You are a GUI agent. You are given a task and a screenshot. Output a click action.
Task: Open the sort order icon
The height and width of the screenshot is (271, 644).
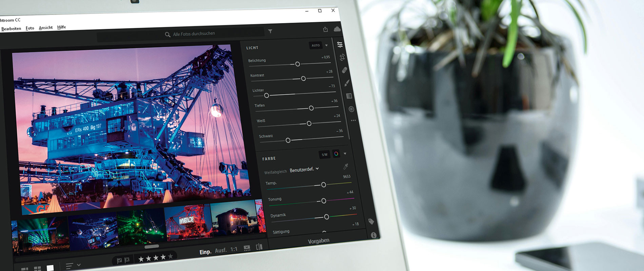pos(69,266)
